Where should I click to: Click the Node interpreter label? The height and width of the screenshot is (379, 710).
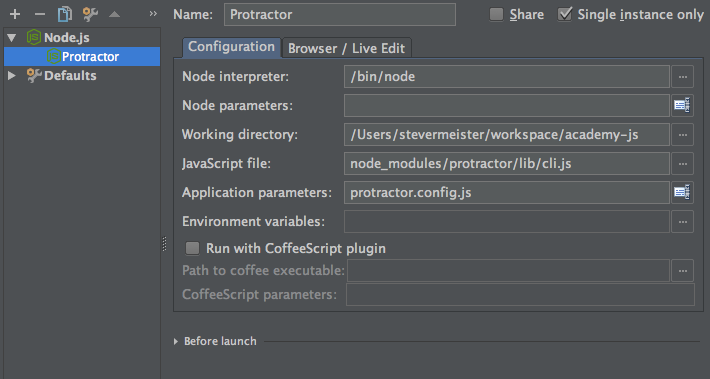coord(235,77)
